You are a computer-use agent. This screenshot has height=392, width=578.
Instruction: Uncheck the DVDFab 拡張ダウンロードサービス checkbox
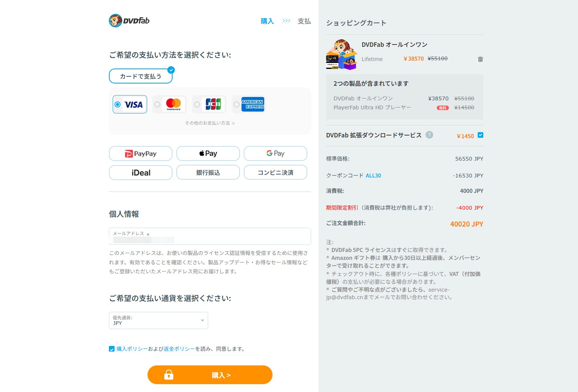click(481, 135)
